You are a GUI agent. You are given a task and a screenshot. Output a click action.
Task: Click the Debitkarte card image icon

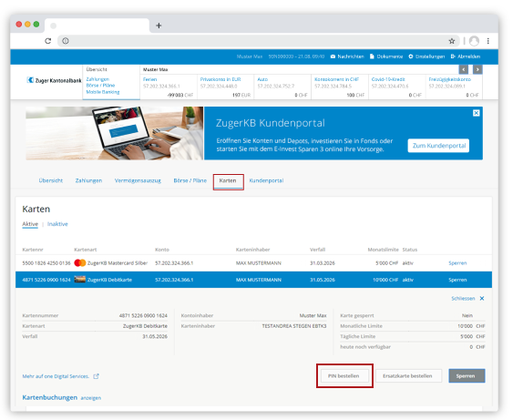pyautogui.click(x=80, y=279)
